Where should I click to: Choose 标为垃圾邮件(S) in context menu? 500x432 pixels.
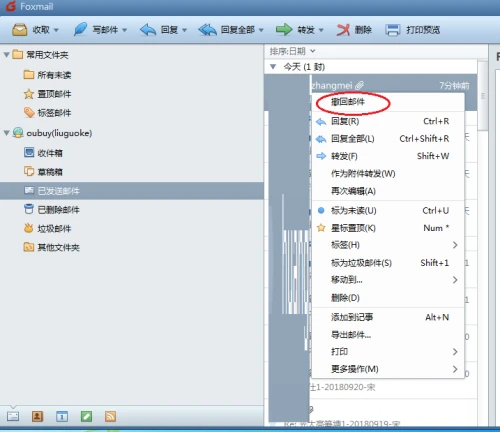click(x=388, y=263)
